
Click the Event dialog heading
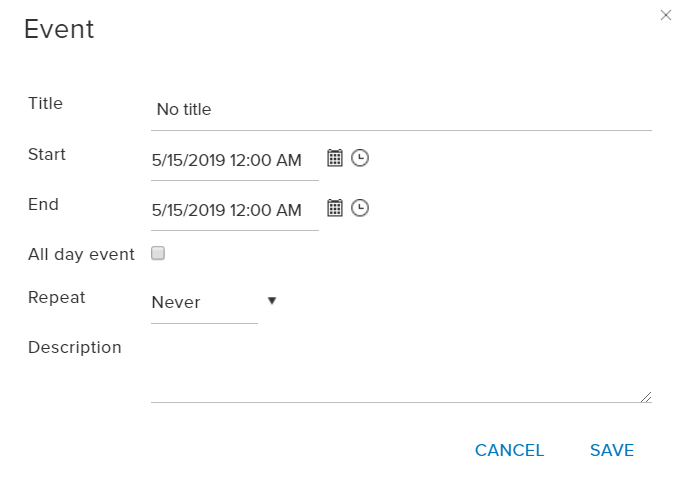tap(59, 29)
